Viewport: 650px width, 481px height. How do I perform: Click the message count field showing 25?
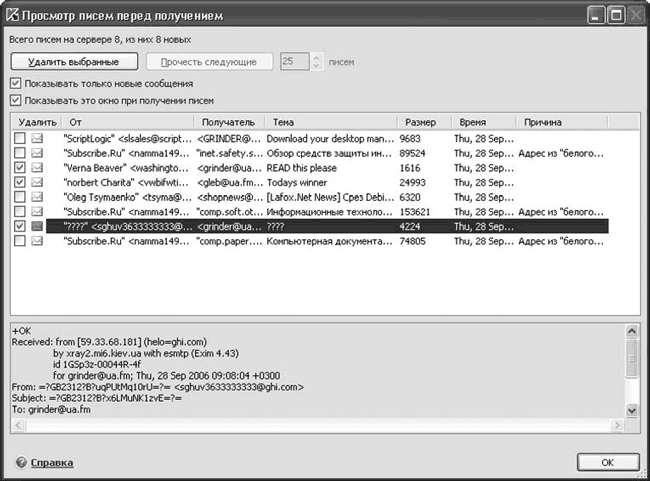(x=294, y=61)
